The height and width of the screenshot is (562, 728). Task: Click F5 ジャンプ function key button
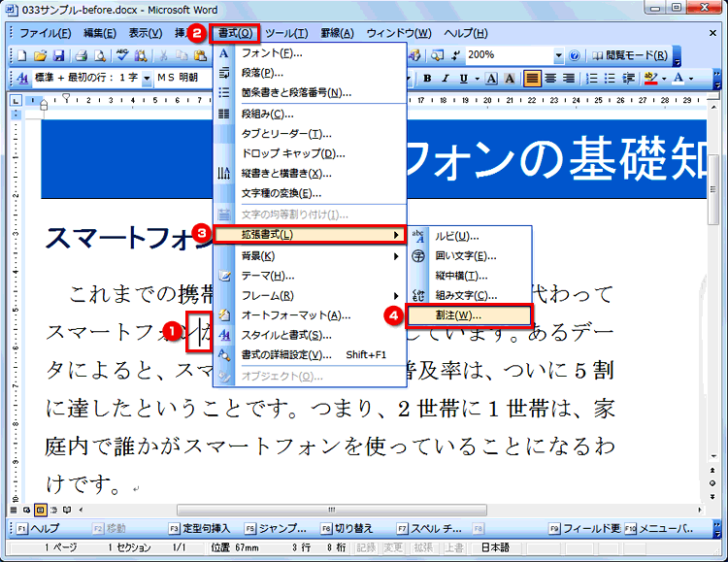point(276,529)
